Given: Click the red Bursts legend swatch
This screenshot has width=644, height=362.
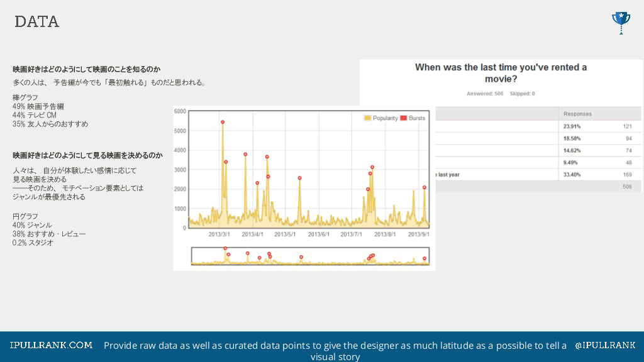Looking at the screenshot, I should [x=404, y=118].
